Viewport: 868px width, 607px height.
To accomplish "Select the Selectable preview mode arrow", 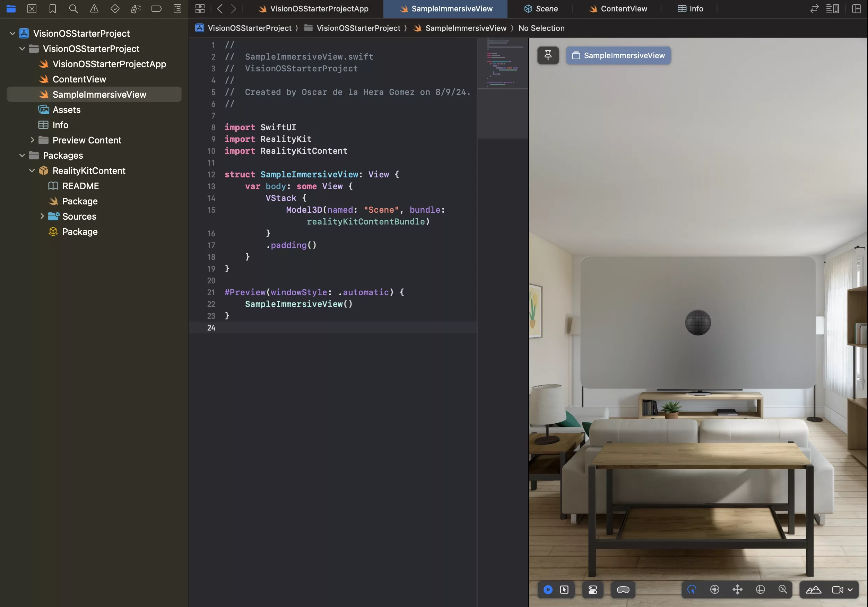I will 564,590.
